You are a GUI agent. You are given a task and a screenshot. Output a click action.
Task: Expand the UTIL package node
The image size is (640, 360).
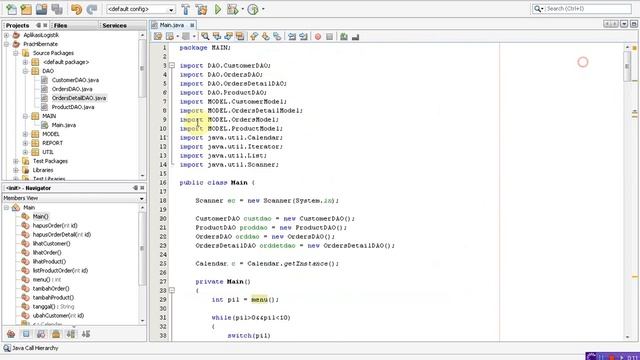point(25,152)
